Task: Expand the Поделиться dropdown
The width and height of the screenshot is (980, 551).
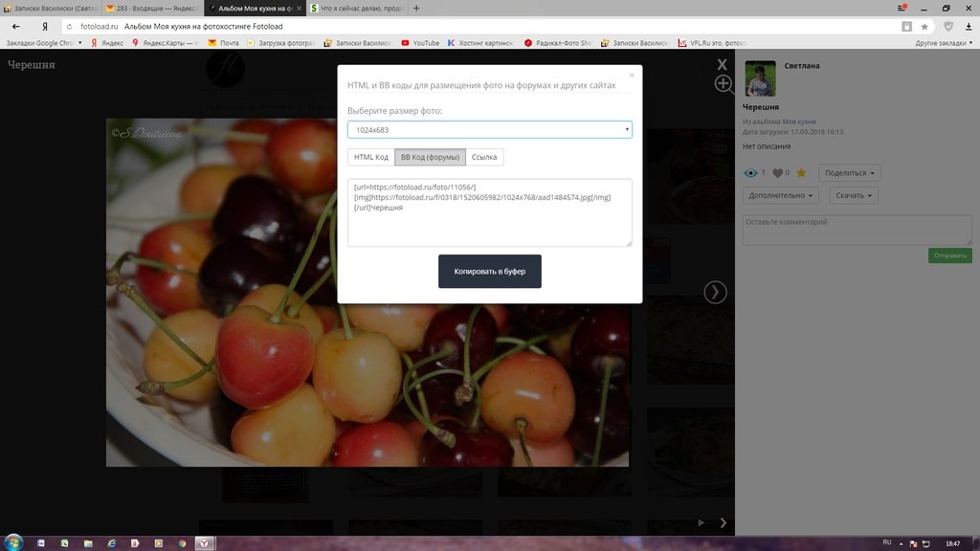Action: pos(849,173)
